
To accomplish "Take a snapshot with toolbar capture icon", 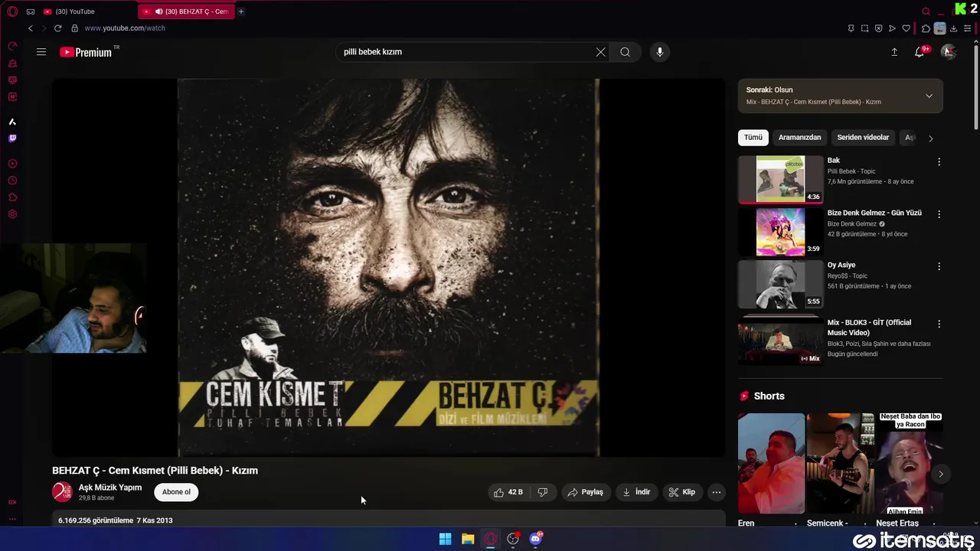I will tap(864, 28).
